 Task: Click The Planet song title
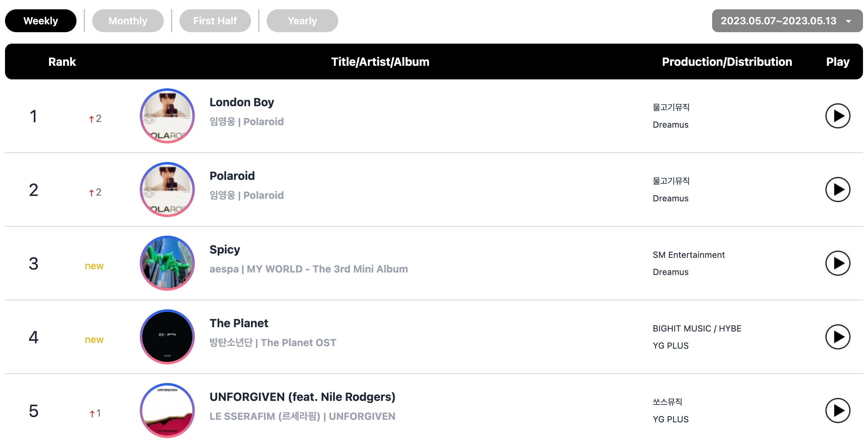(239, 323)
